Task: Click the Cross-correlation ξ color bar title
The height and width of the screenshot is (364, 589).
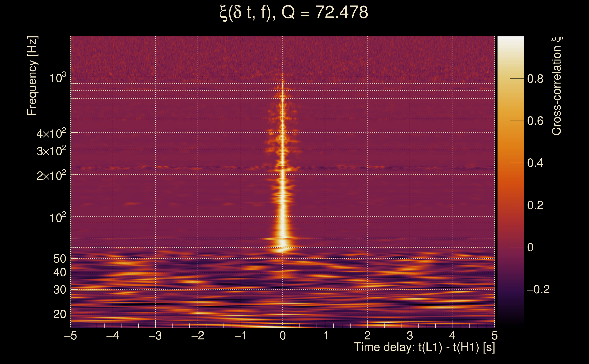Action: (x=557, y=86)
